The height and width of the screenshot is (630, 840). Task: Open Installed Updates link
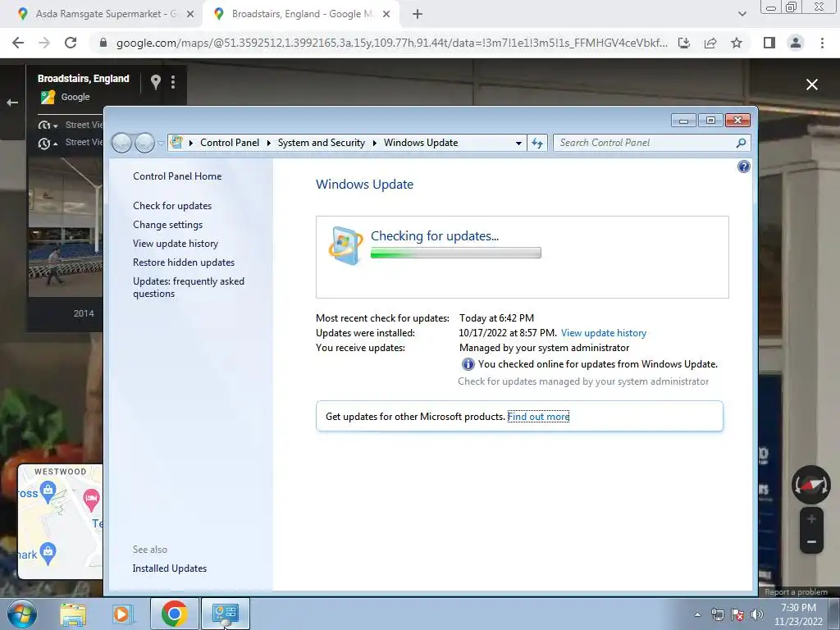pos(169,568)
